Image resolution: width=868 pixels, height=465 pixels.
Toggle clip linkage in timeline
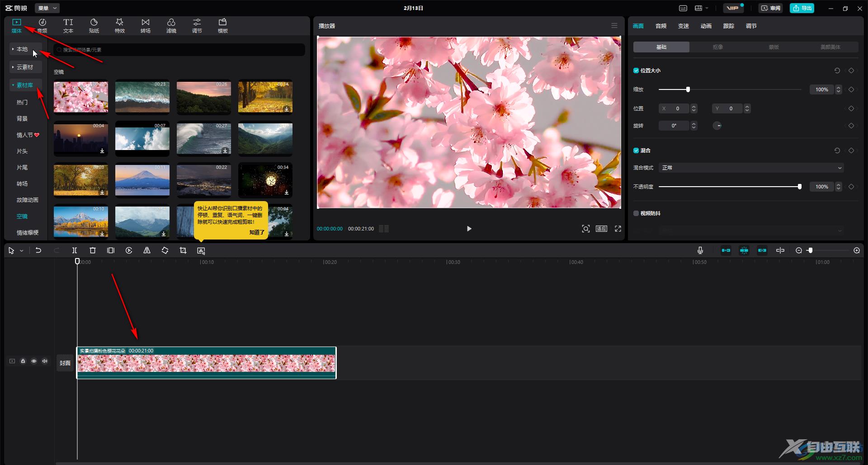(762, 250)
